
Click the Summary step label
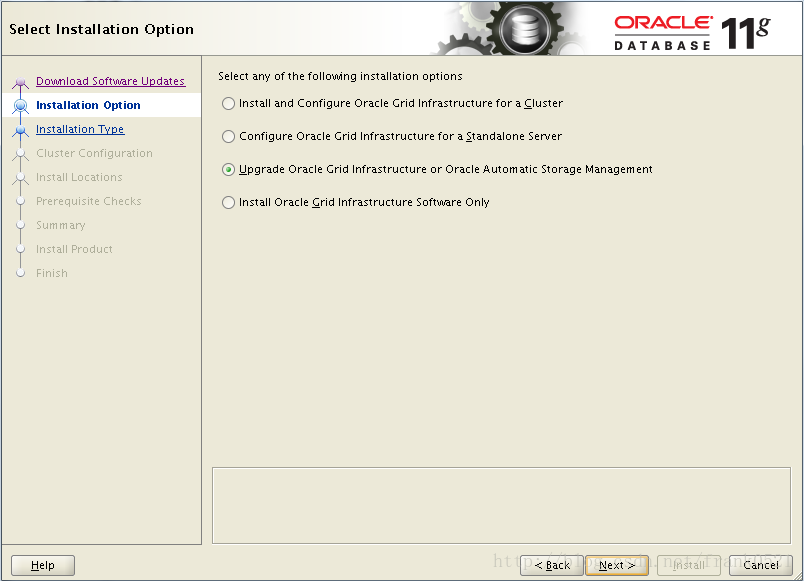[61, 226]
